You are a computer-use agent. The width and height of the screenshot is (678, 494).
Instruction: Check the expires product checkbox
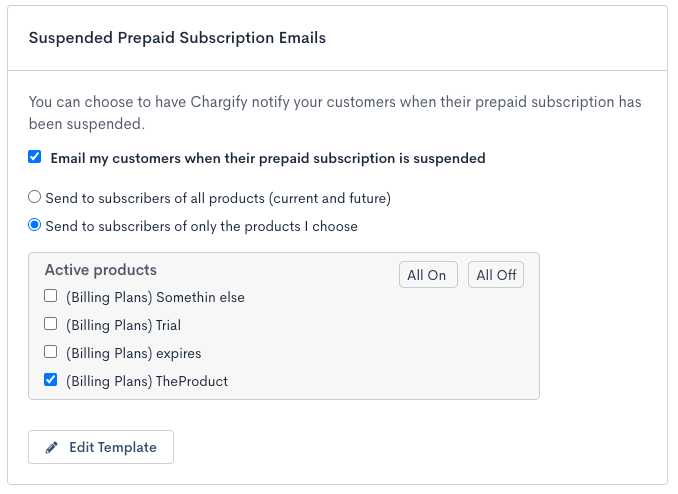coord(51,352)
